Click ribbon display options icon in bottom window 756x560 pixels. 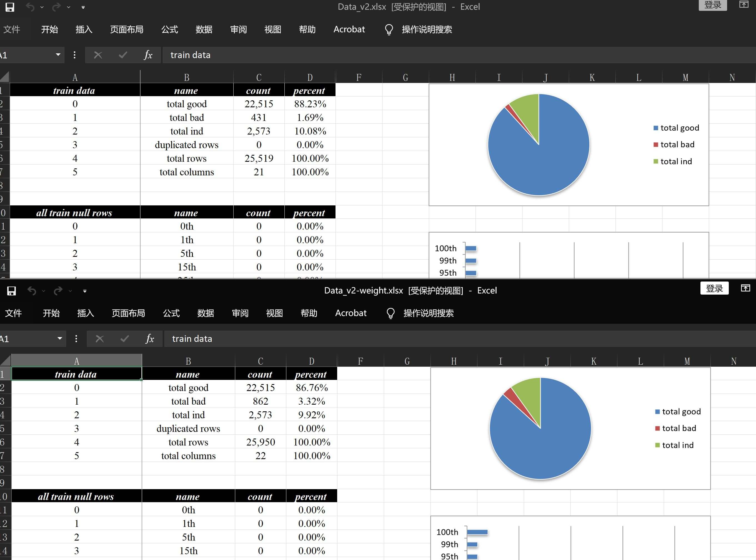click(745, 288)
